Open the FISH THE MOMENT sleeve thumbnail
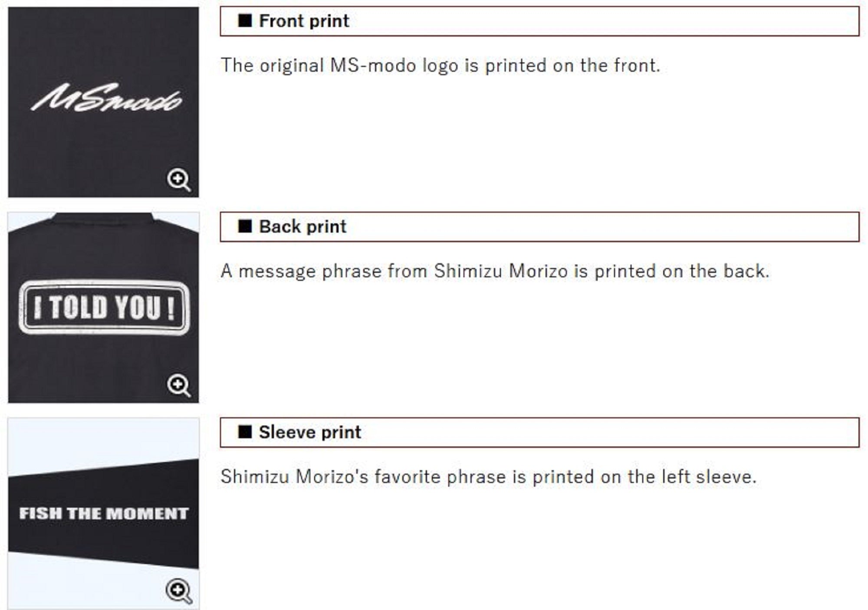Image resolution: width=868 pixels, height=610 pixels. pos(103,513)
